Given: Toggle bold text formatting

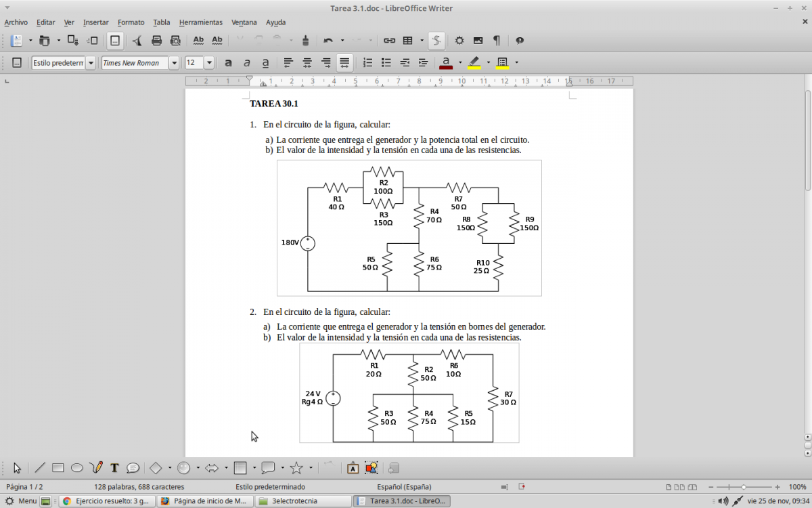Looking at the screenshot, I should point(228,63).
